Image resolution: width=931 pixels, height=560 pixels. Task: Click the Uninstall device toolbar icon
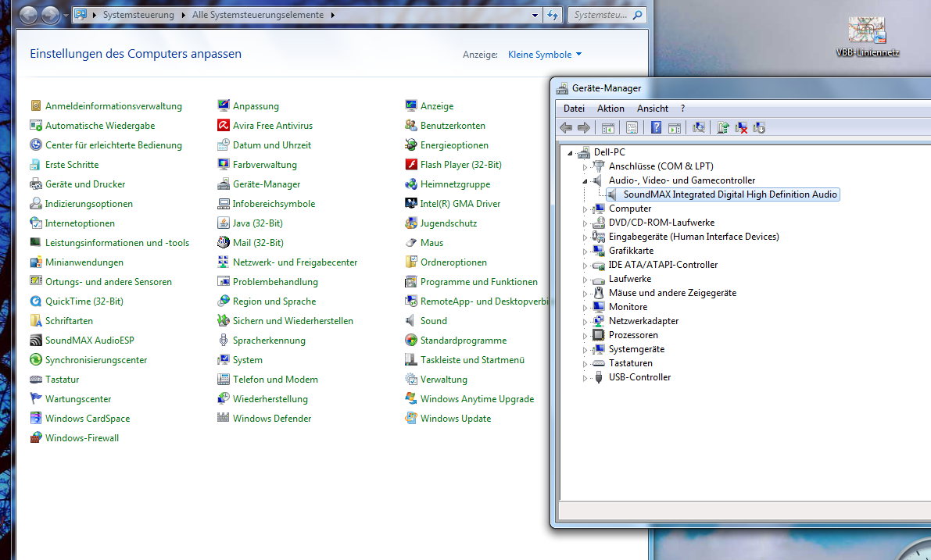(x=741, y=127)
